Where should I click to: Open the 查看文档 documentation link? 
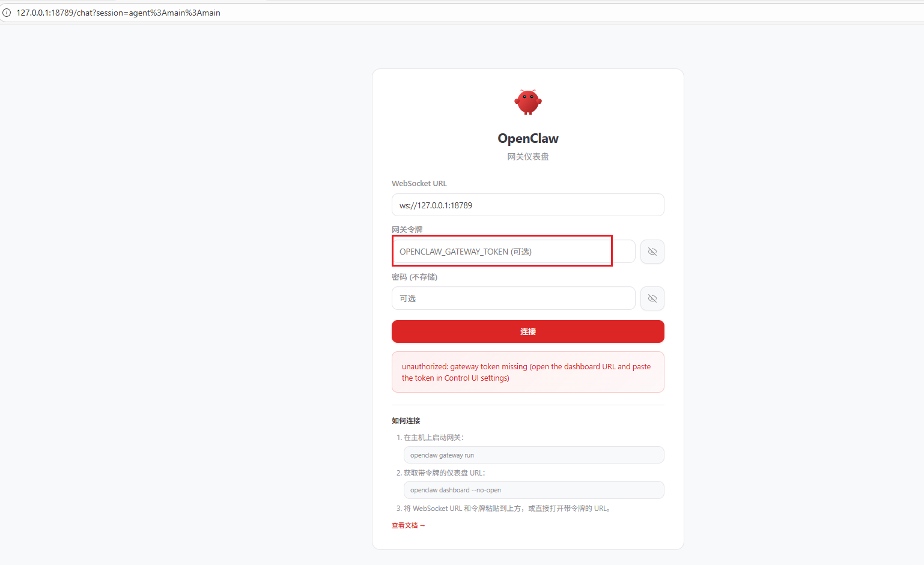(x=409, y=525)
